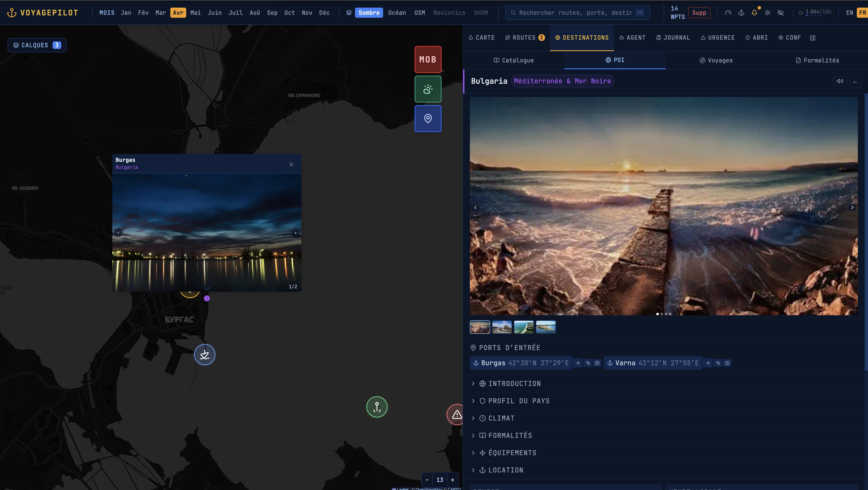This screenshot has width=868, height=490.
Task: Open the speedometer gauge icon in header
Action: point(728,13)
